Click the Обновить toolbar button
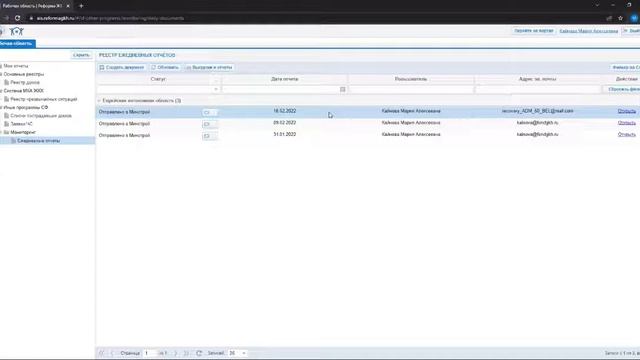The height and width of the screenshot is (360, 640). [165, 67]
